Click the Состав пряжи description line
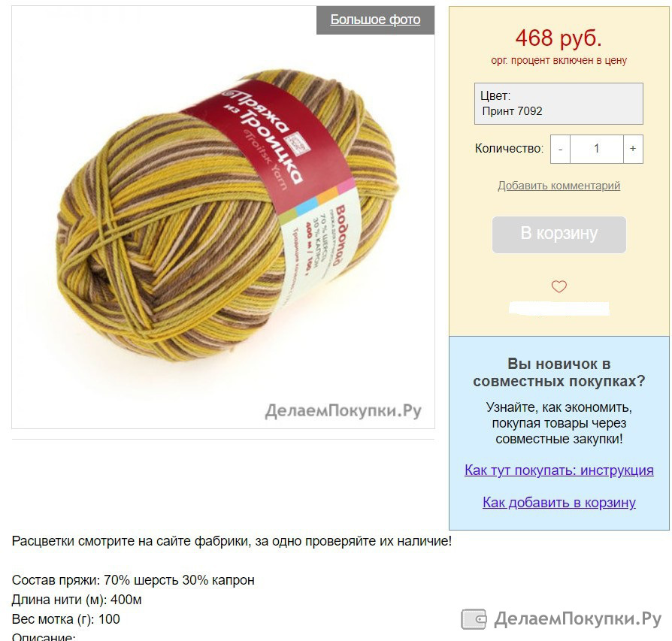The width and height of the screenshot is (672, 641). click(x=133, y=580)
